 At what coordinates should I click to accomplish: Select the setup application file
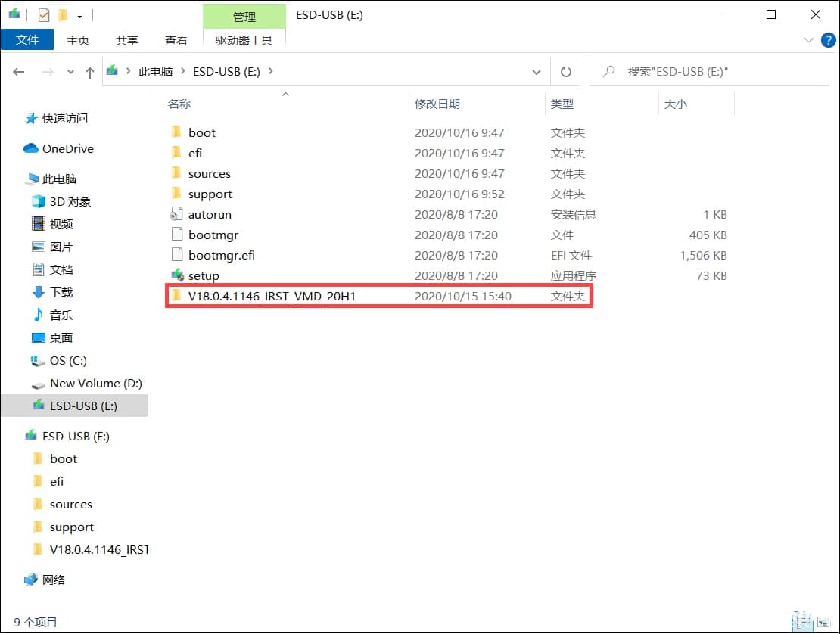coord(203,276)
